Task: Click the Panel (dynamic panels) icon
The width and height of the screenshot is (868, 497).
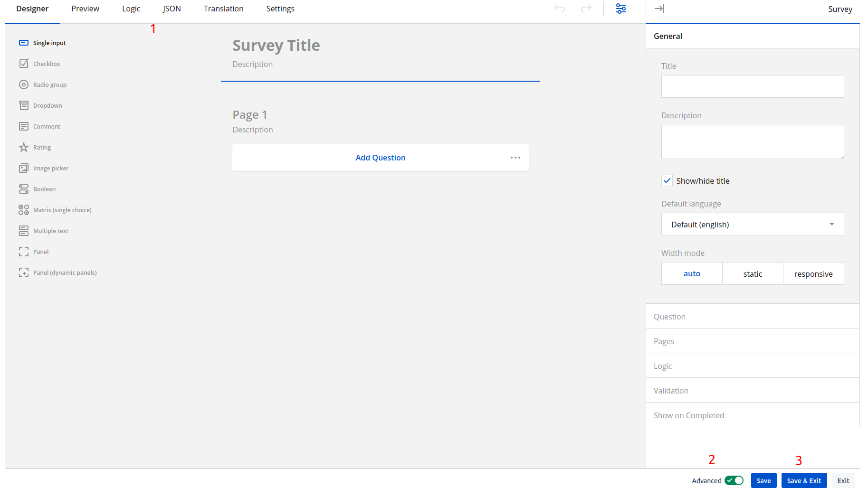Action: pos(24,272)
